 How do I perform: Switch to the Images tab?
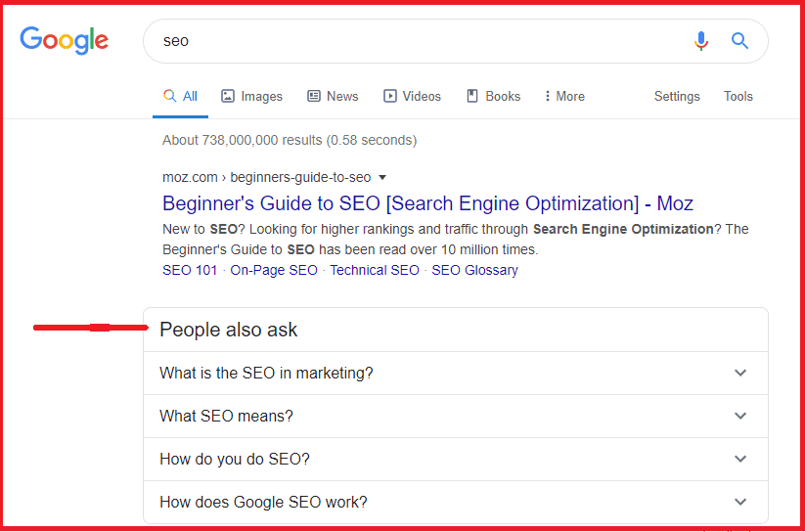point(251,96)
